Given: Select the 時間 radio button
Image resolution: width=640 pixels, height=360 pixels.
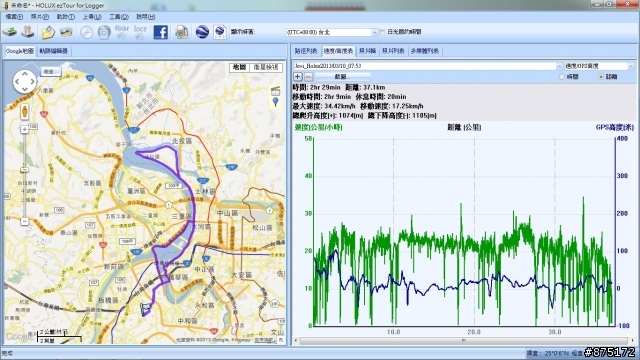Looking at the screenshot, I should (x=562, y=77).
